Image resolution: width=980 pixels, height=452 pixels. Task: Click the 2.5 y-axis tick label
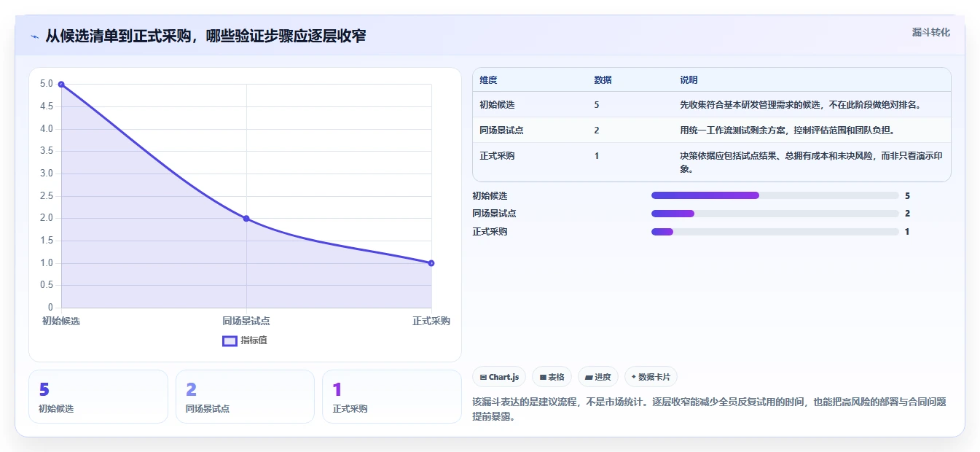47,196
